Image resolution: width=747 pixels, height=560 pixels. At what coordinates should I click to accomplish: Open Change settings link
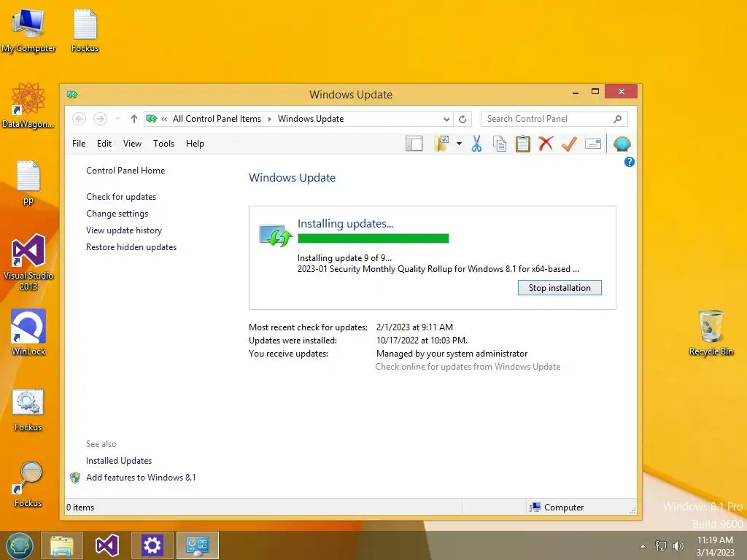point(117,214)
